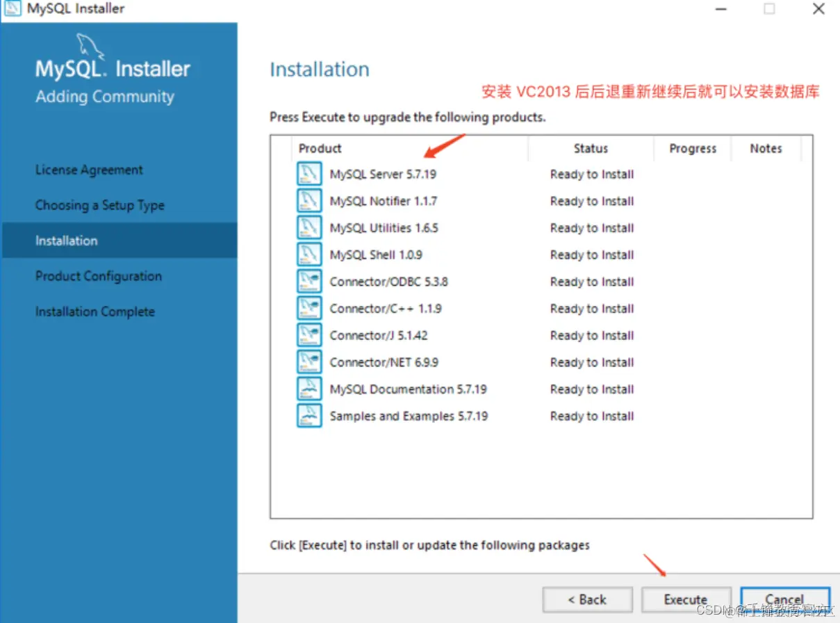Click the MySQL Server 5.7.19 product icon
840x623 pixels.
pyautogui.click(x=309, y=174)
